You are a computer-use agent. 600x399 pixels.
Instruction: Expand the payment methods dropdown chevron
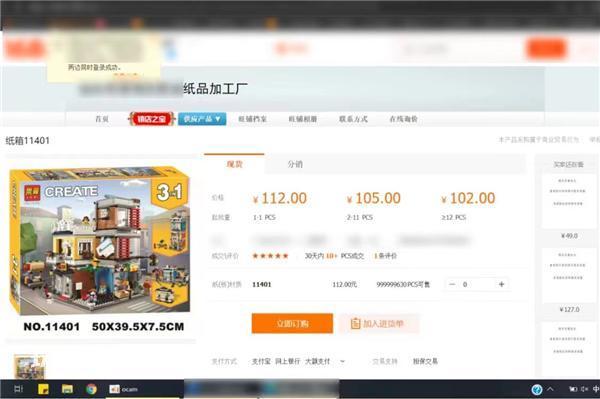click(342, 361)
